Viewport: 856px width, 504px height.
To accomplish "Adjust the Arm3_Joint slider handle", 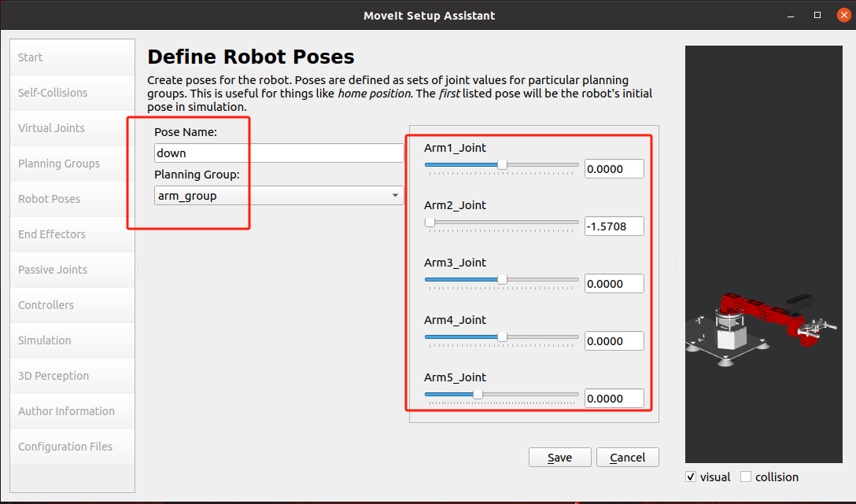I will point(502,279).
